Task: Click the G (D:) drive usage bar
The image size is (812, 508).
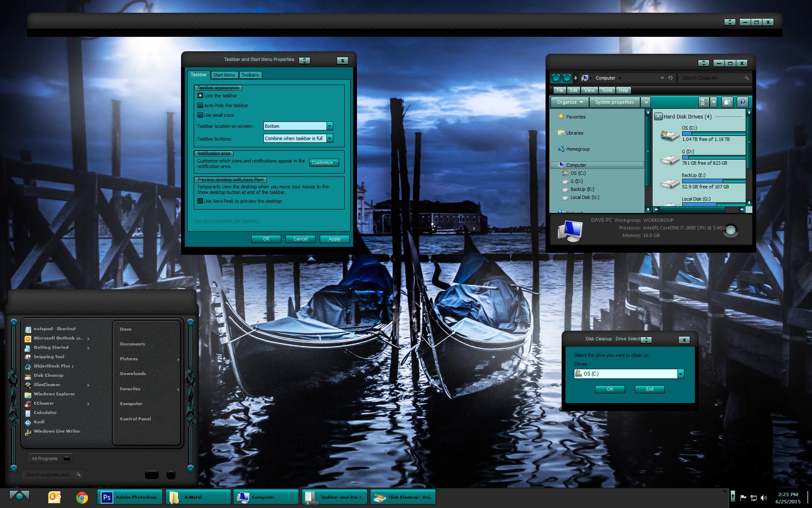Action: 713,157
